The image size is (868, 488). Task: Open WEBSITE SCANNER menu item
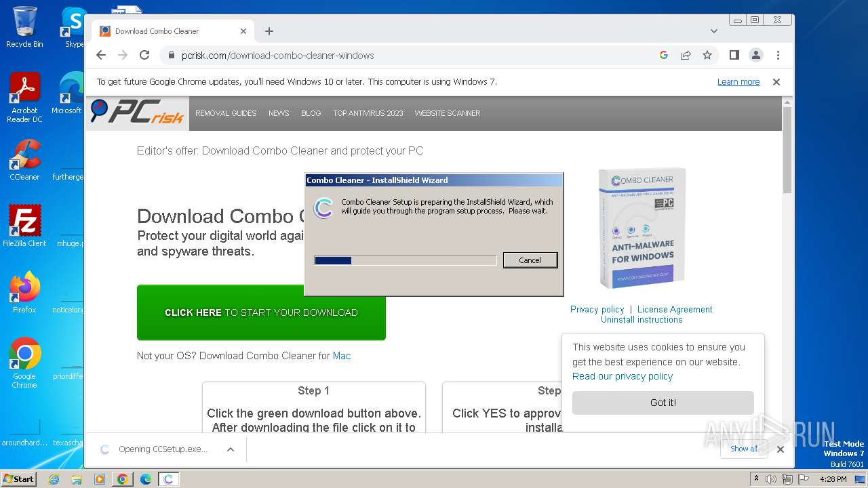tap(448, 113)
